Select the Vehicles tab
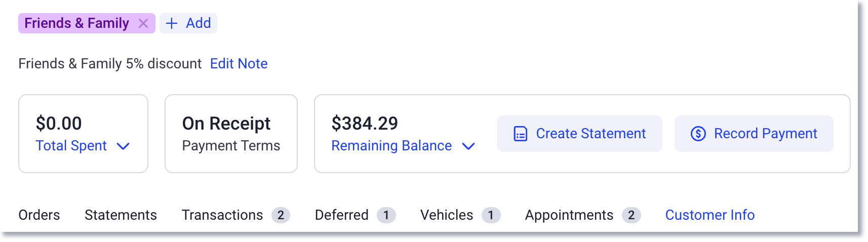868x242 pixels. point(447,215)
